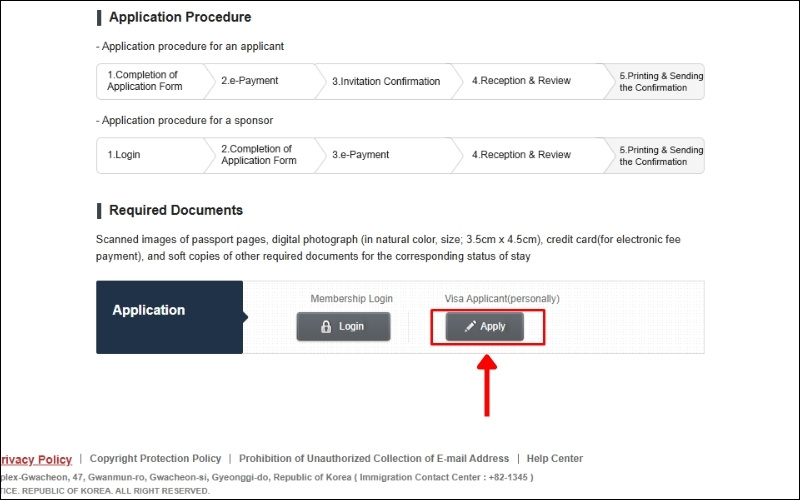Select sponsor step 4 Reception & Review

pyautogui.click(x=521, y=155)
